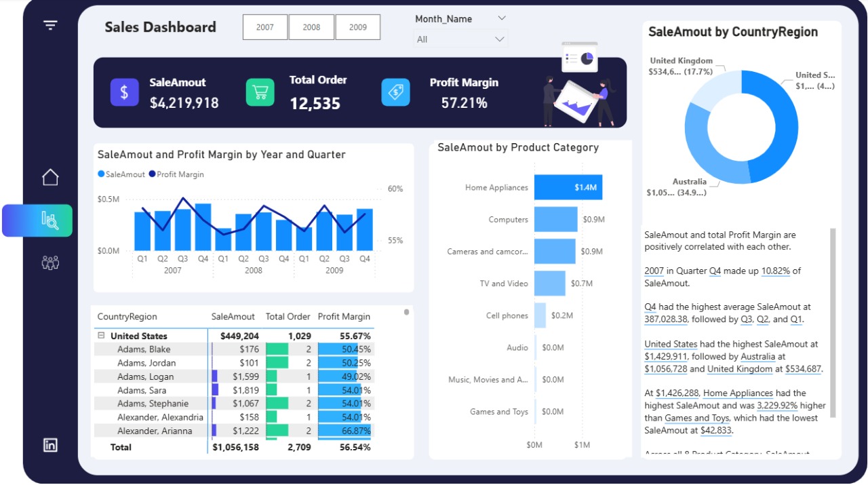Image resolution: width=868 pixels, height=485 pixels.
Task: Open the customers page icon
Action: (50, 263)
